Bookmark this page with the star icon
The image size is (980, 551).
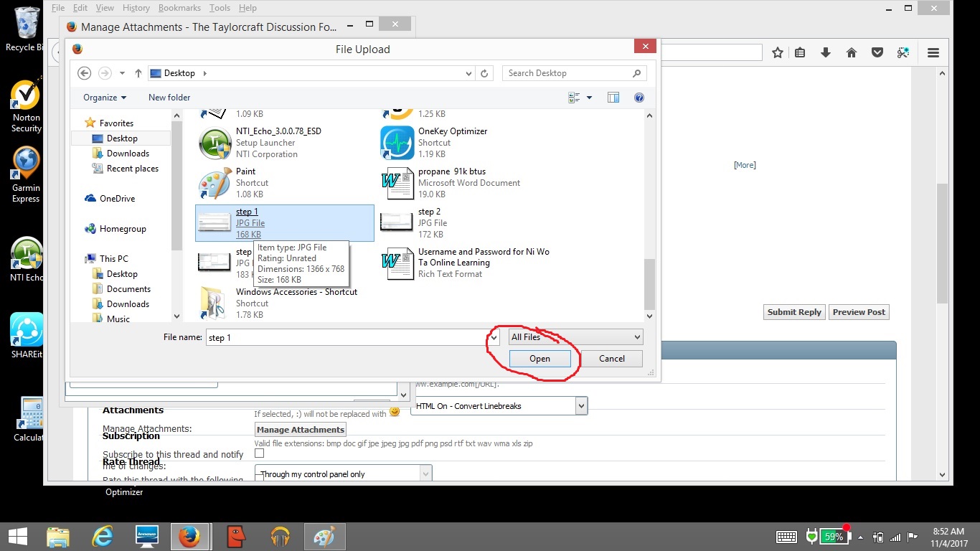pos(778,52)
